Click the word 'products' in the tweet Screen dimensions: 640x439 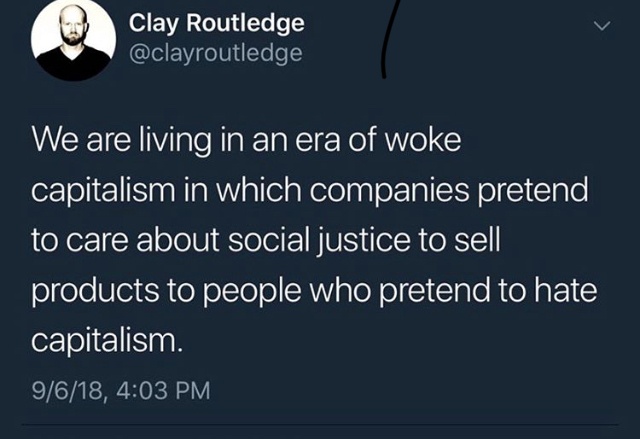click(x=95, y=291)
